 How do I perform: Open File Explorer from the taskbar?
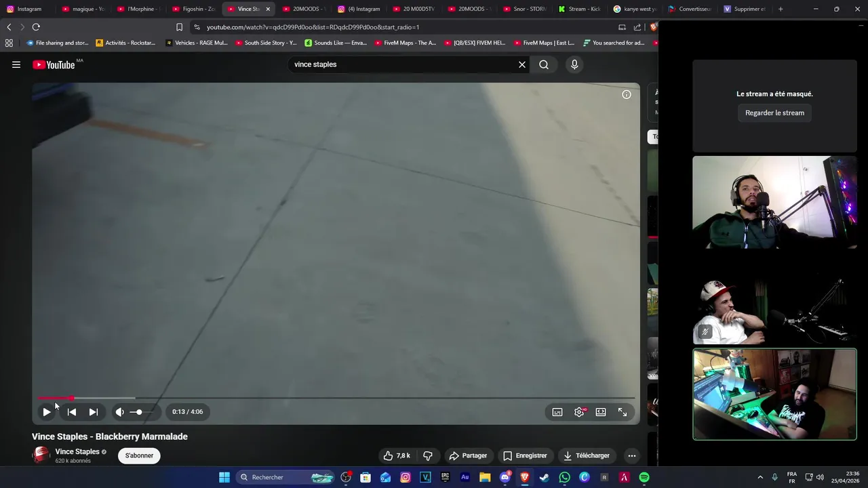485,477
